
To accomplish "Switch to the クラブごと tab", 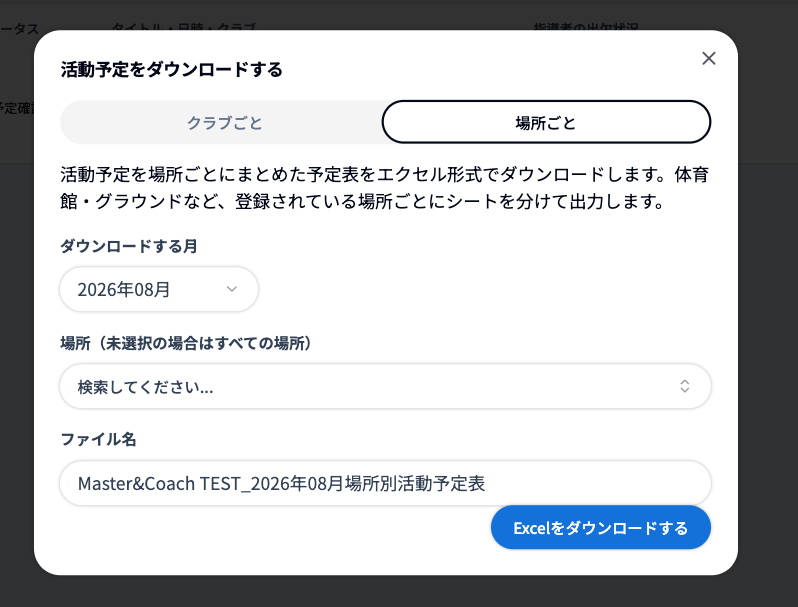I will (x=224, y=123).
